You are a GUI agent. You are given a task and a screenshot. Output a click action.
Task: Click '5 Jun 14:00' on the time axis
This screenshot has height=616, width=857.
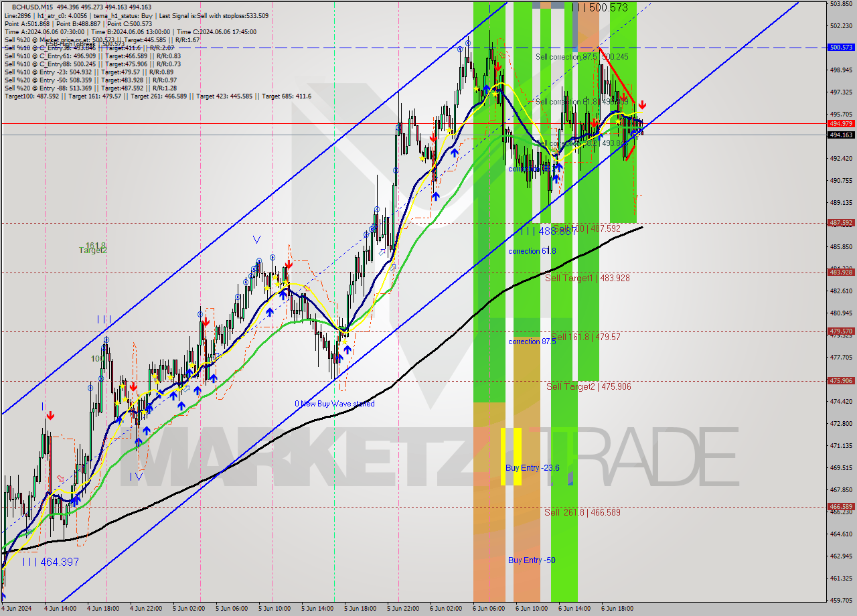point(317,609)
